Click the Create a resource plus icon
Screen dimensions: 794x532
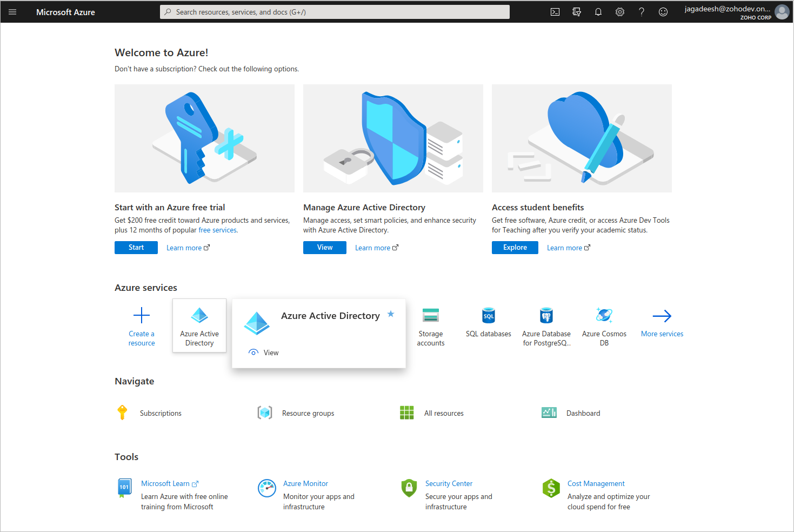click(x=142, y=315)
